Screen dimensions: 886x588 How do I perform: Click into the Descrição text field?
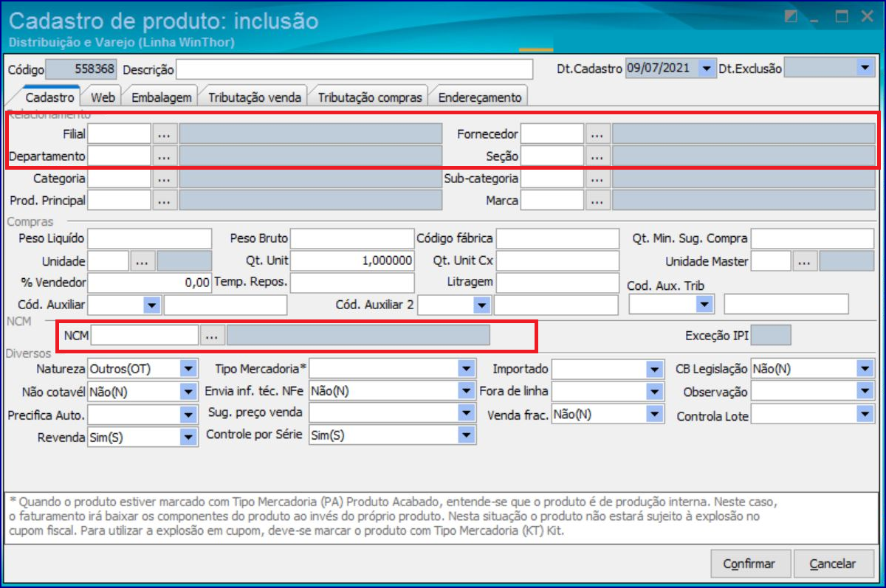pos(354,69)
